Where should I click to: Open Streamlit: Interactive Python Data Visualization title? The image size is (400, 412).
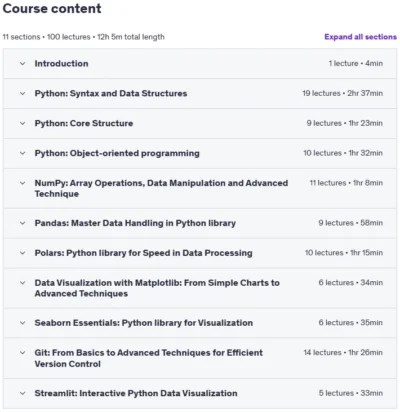click(x=136, y=393)
